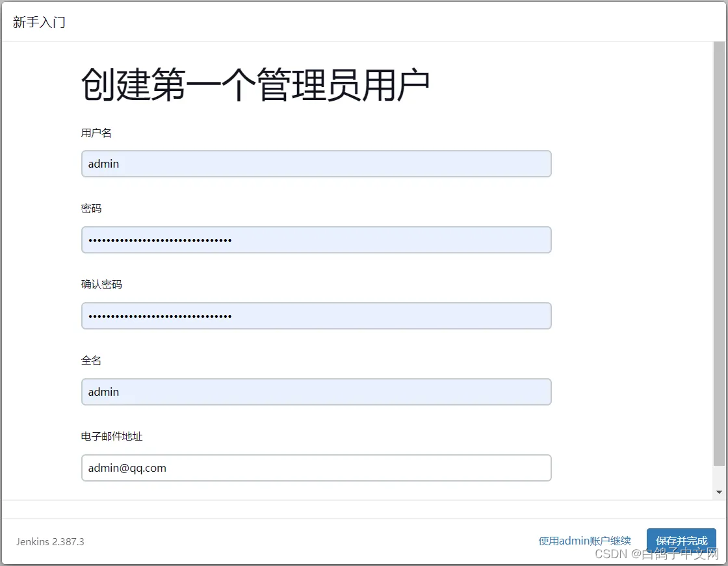Click the Jenkins 2.387.3 version text
Image resolution: width=728 pixels, height=566 pixels.
(50, 542)
